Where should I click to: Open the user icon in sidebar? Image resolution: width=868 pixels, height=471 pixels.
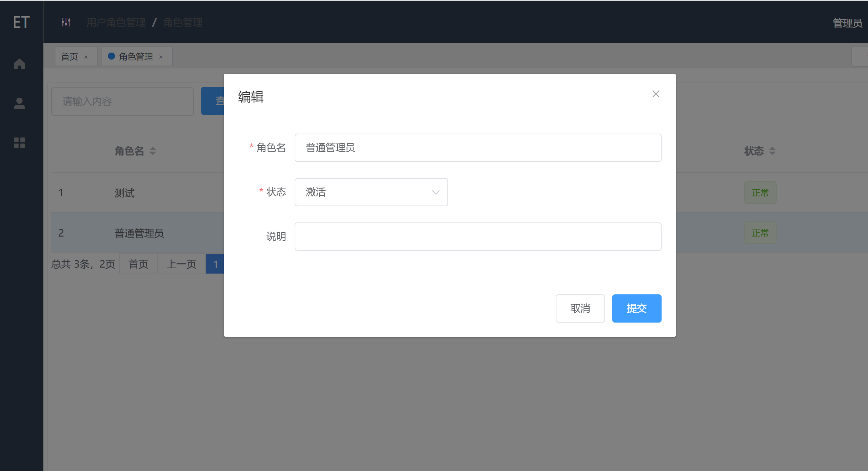(19, 103)
